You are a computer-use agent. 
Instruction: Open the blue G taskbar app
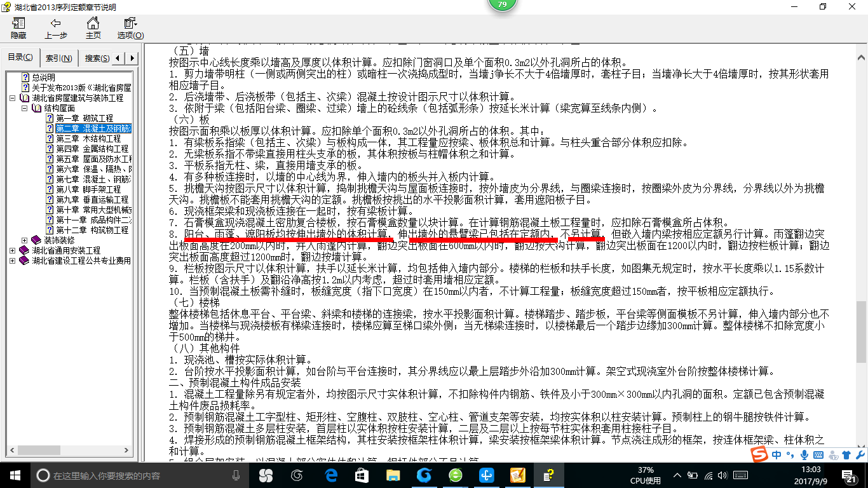[x=424, y=475]
